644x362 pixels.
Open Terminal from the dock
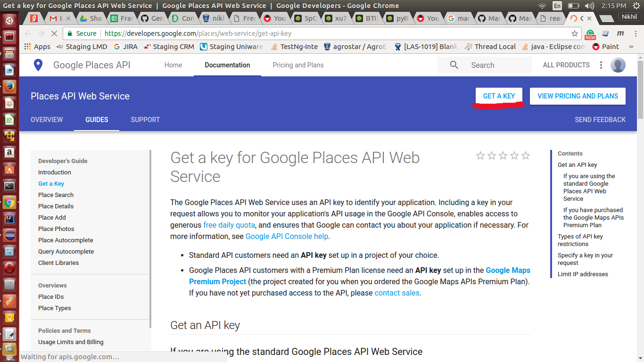click(x=9, y=186)
